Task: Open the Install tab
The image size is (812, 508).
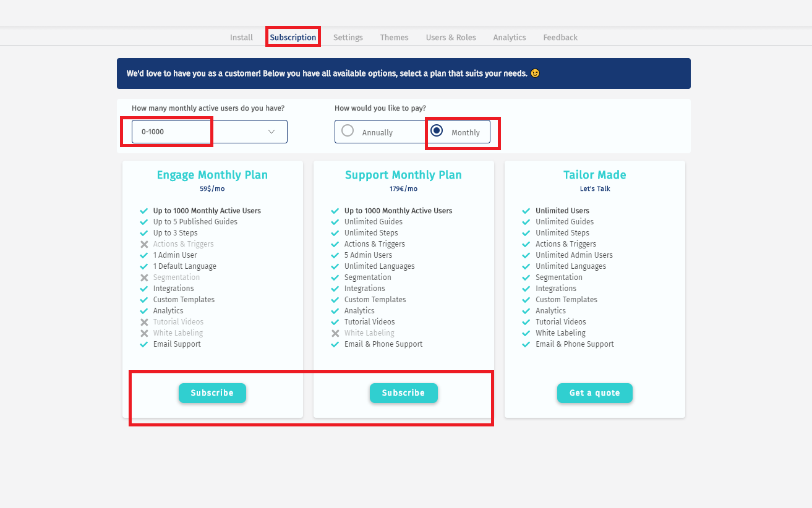Action: pyautogui.click(x=241, y=38)
